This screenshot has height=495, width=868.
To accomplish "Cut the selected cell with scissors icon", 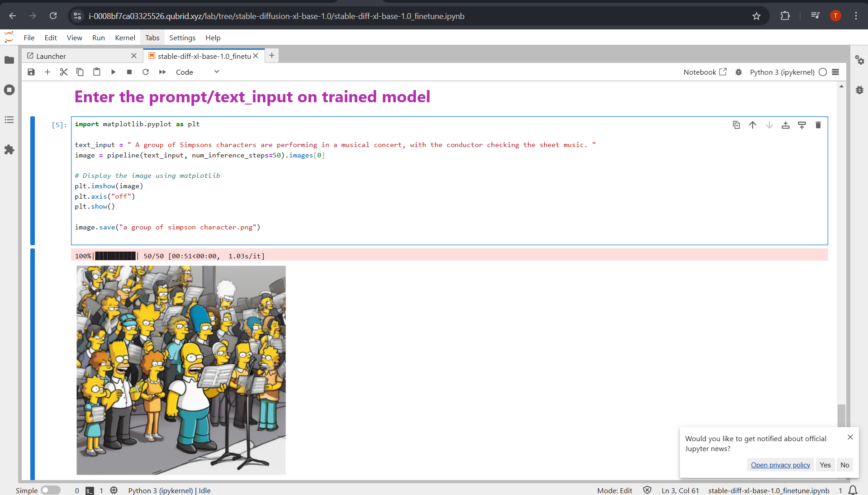I will coord(64,72).
